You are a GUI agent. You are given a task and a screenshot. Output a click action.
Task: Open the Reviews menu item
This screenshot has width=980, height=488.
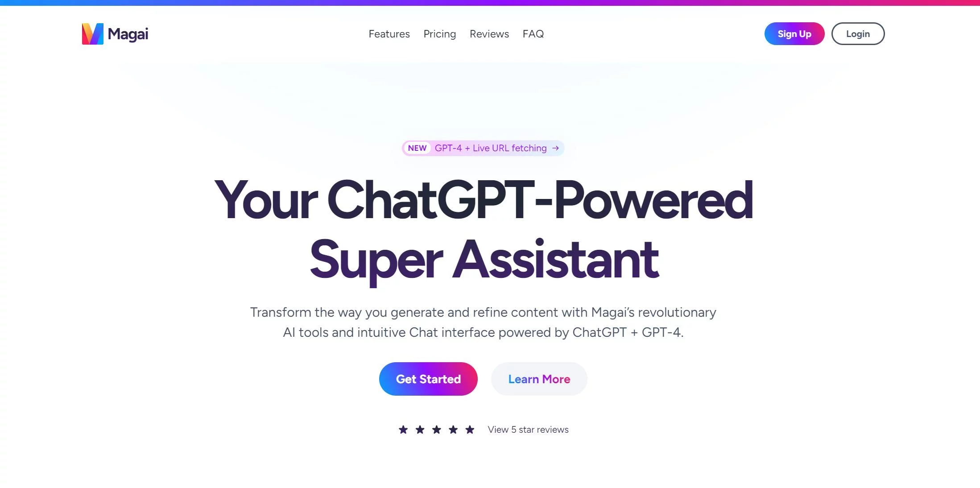[489, 34]
